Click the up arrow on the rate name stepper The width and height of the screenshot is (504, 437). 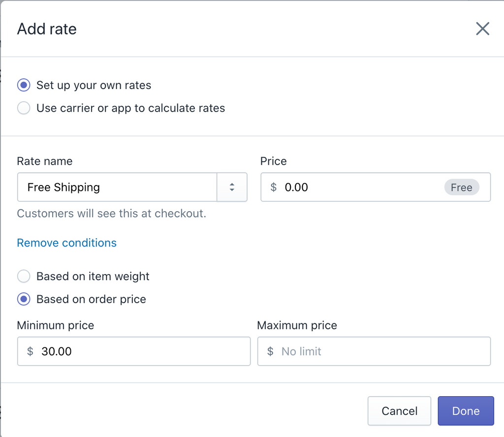pos(232,184)
